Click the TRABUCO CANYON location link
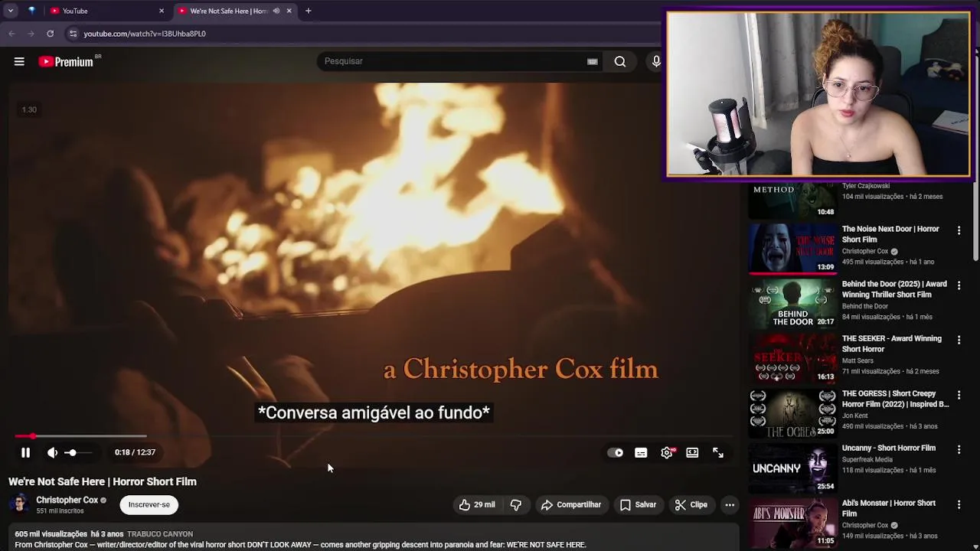The height and width of the screenshot is (551, 980). tap(160, 533)
